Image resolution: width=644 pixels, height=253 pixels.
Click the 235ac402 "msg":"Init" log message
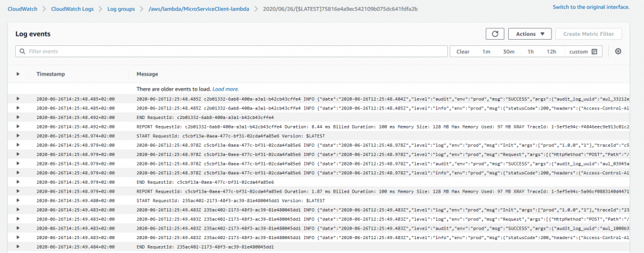pyautogui.click(x=383, y=210)
